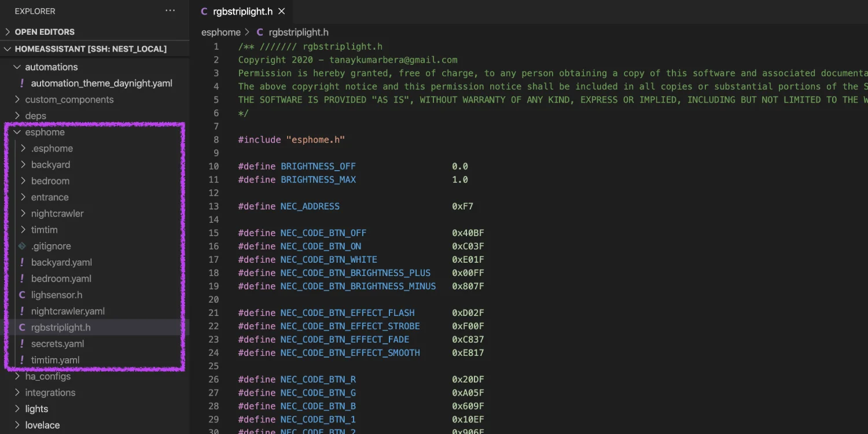Click line number 8 in gutter
This screenshot has height=434, width=868.
click(x=216, y=139)
